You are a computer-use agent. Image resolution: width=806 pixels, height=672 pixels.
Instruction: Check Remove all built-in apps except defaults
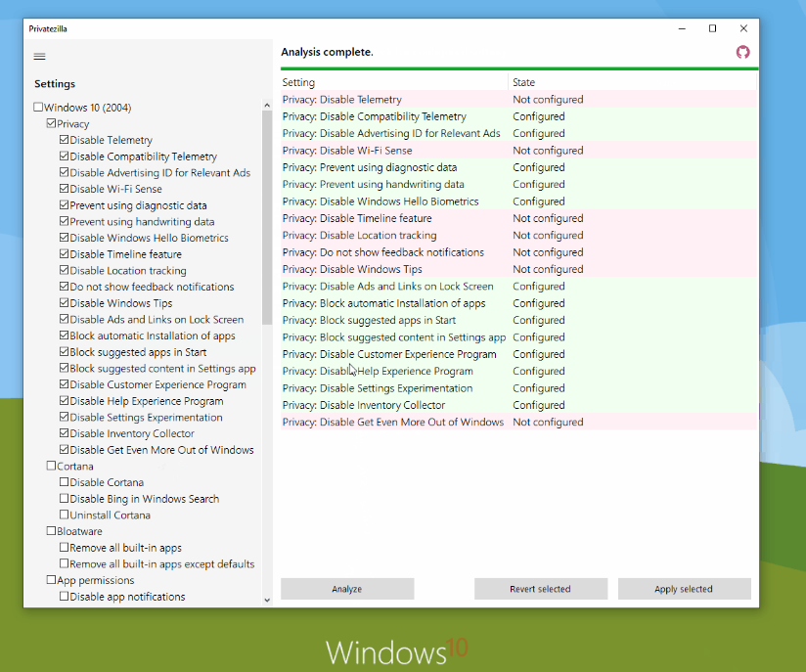coord(64,563)
